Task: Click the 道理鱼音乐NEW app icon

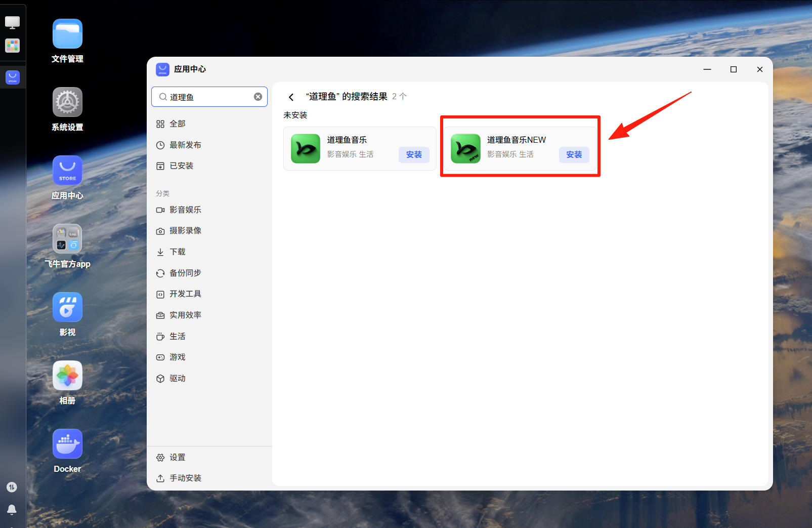Action: (x=465, y=148)
